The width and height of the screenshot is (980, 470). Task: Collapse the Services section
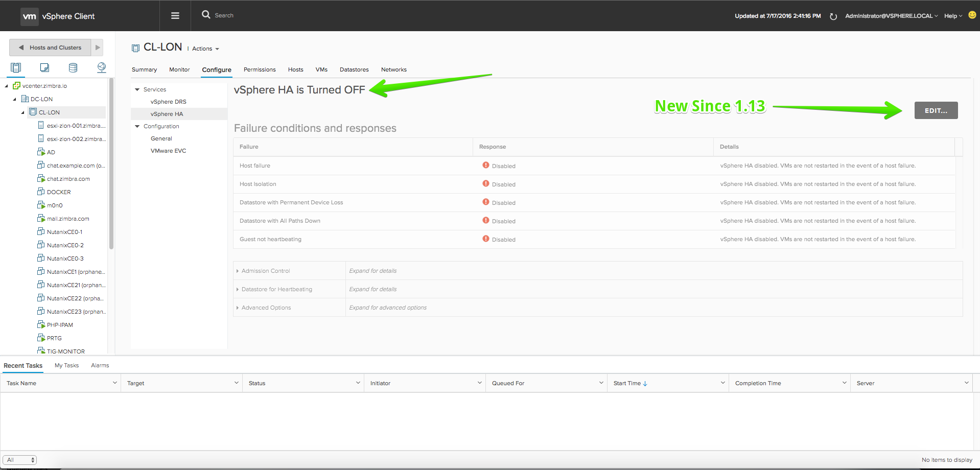(x=137, y=89)
